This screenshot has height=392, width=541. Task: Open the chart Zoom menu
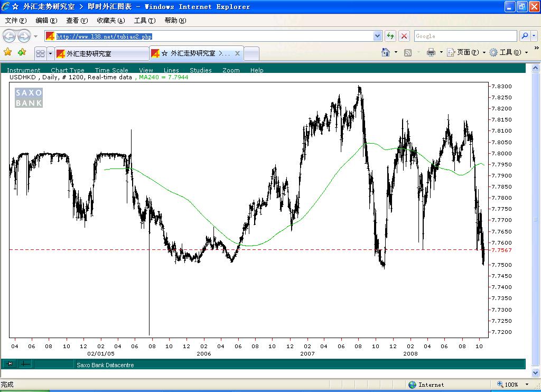coord(231,70)
